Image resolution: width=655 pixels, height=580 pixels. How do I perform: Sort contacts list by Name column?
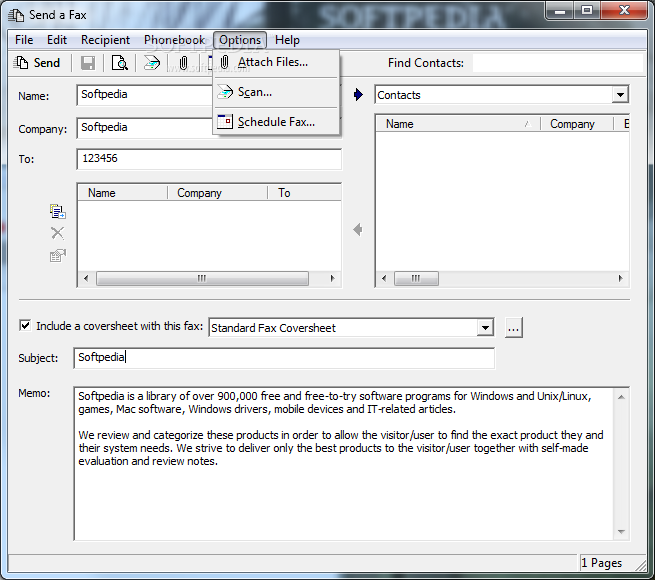458,124
